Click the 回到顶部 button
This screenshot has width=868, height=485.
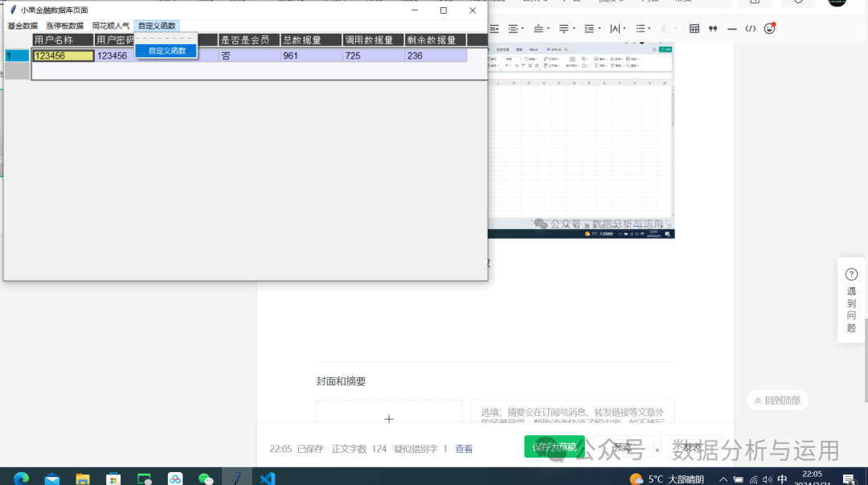click(777, 401)
